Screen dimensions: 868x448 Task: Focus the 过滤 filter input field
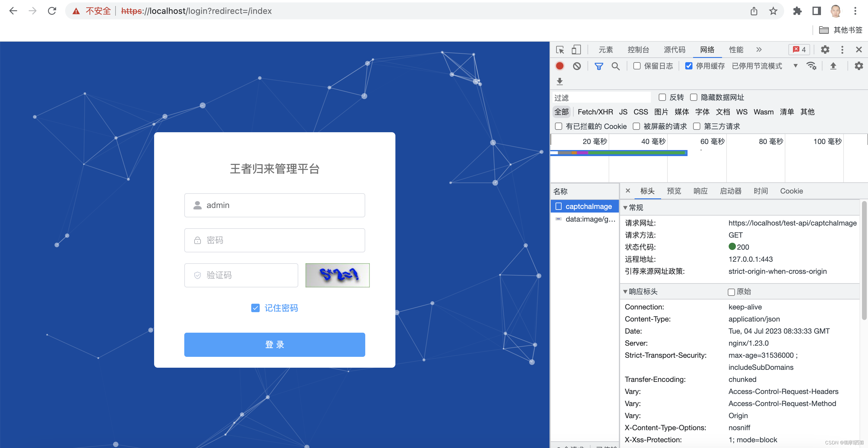[602, 98]
